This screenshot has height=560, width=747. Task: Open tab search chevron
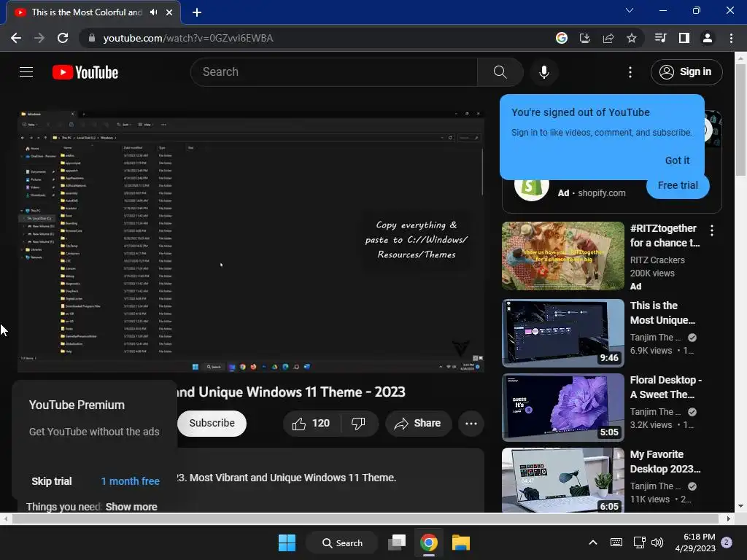(x=630, y=10)
